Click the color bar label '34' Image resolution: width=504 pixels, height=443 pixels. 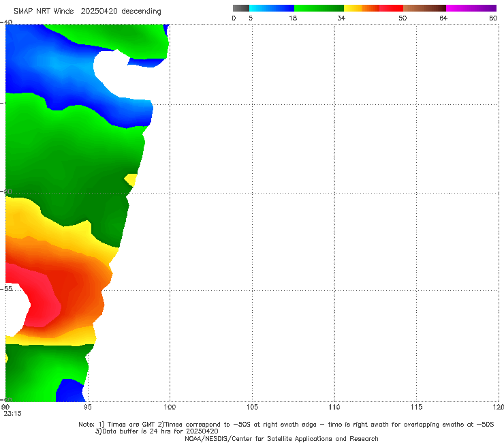point(341,18)
